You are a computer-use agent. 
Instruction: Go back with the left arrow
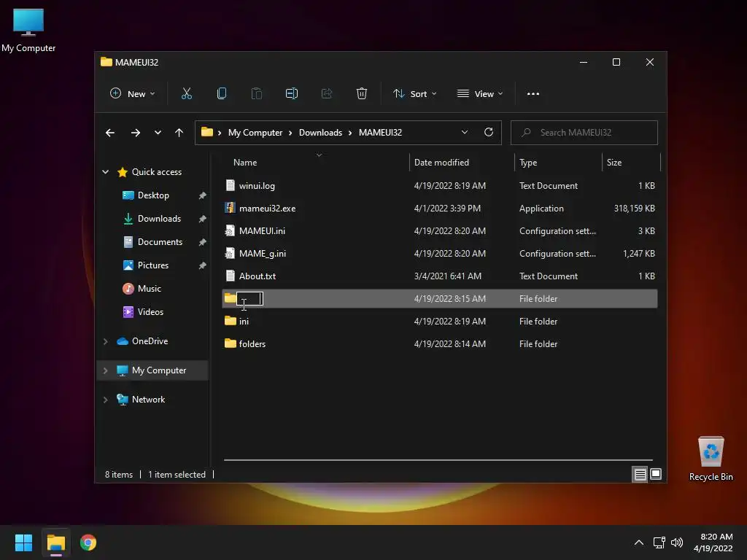tap(110, 133)
